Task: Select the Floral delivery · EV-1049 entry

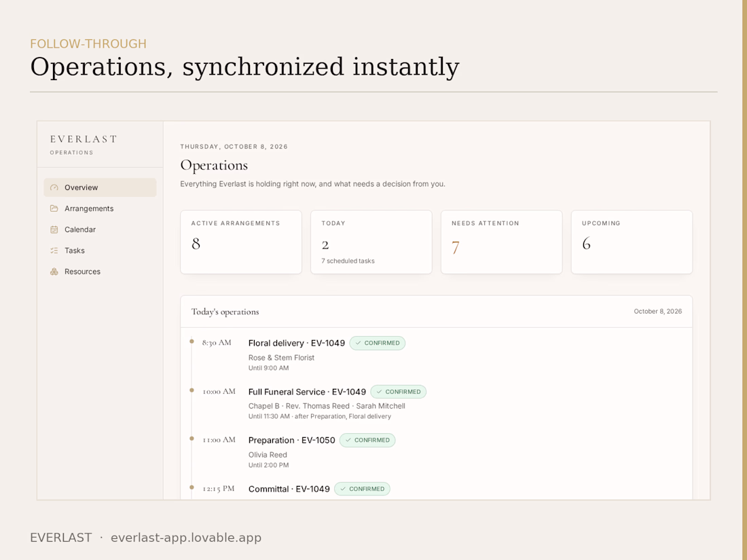Action: 296,343
